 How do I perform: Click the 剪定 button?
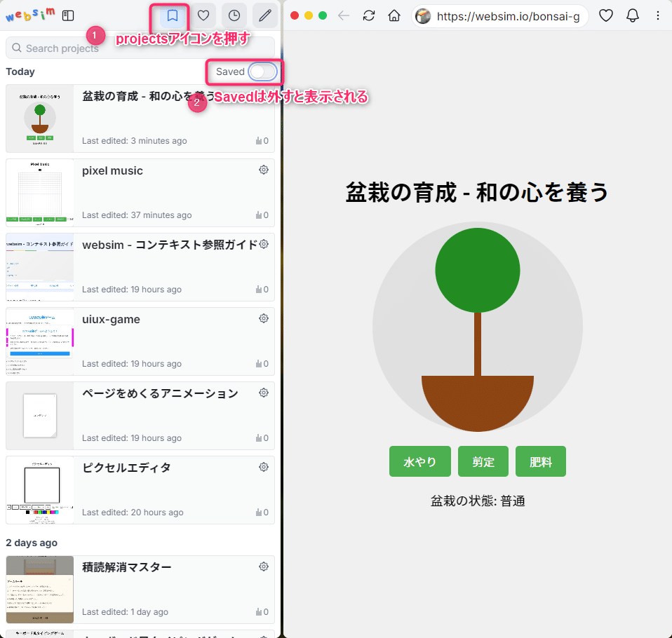tap(483, 461)
